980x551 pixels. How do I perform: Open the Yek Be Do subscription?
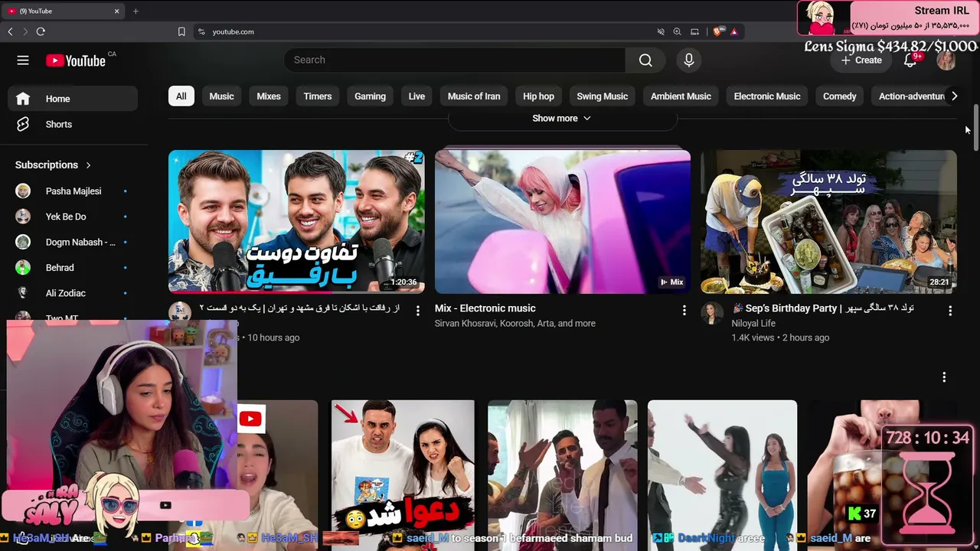[x=73, y=217]
